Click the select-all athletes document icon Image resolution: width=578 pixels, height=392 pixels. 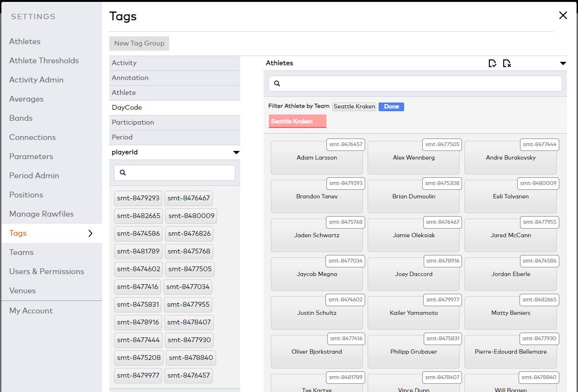[x=492, y=62]
